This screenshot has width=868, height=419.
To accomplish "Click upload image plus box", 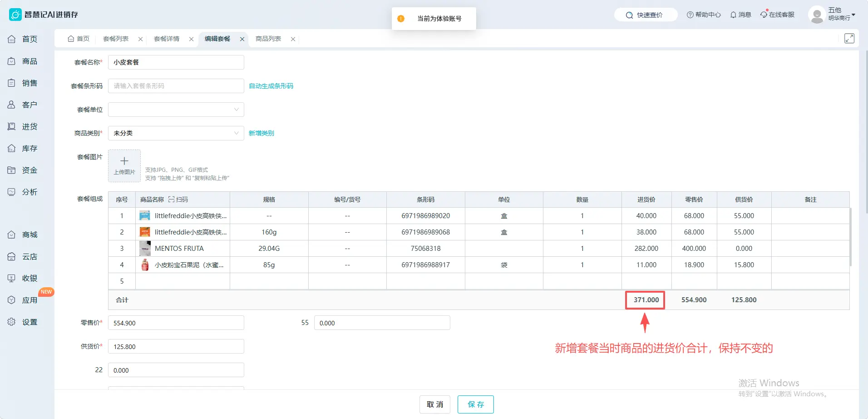I will click(x=124, y=166).
